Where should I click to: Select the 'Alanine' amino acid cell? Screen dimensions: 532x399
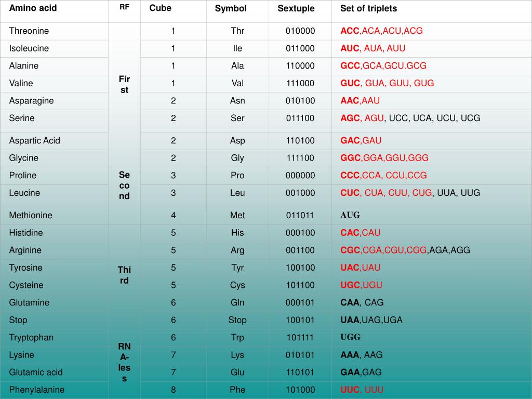pos(24,65)
